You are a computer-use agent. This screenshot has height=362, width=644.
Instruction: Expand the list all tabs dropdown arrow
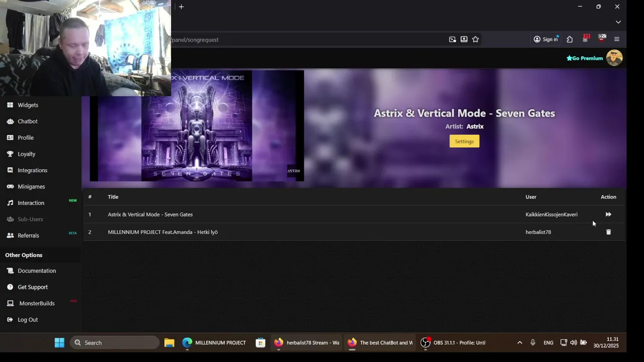click(x=618, y=22)
